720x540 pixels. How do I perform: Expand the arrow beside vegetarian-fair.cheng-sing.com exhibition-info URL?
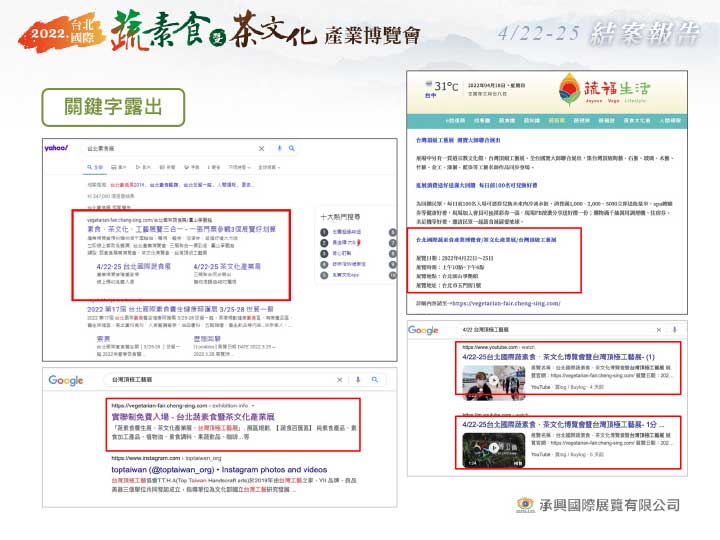[253, 406]
